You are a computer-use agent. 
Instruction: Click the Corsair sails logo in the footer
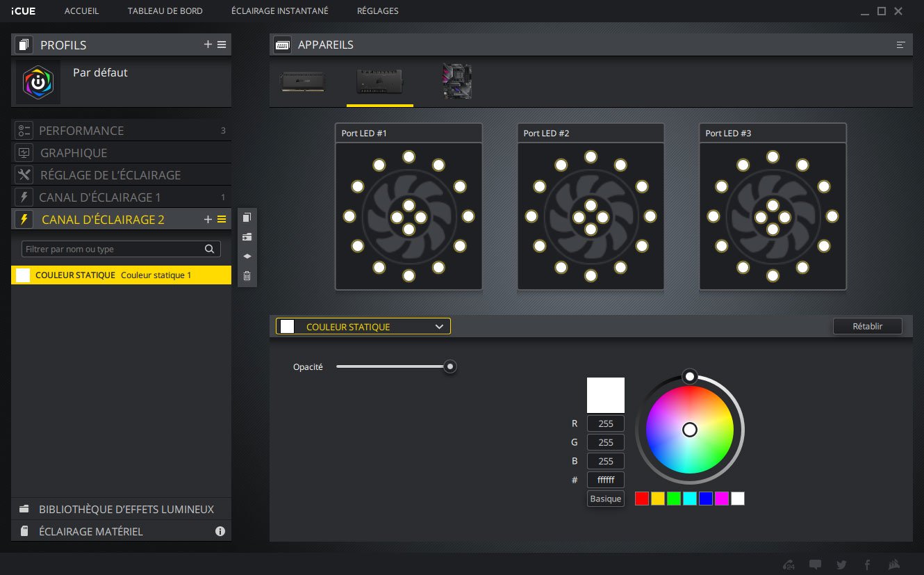click(895, 565)
